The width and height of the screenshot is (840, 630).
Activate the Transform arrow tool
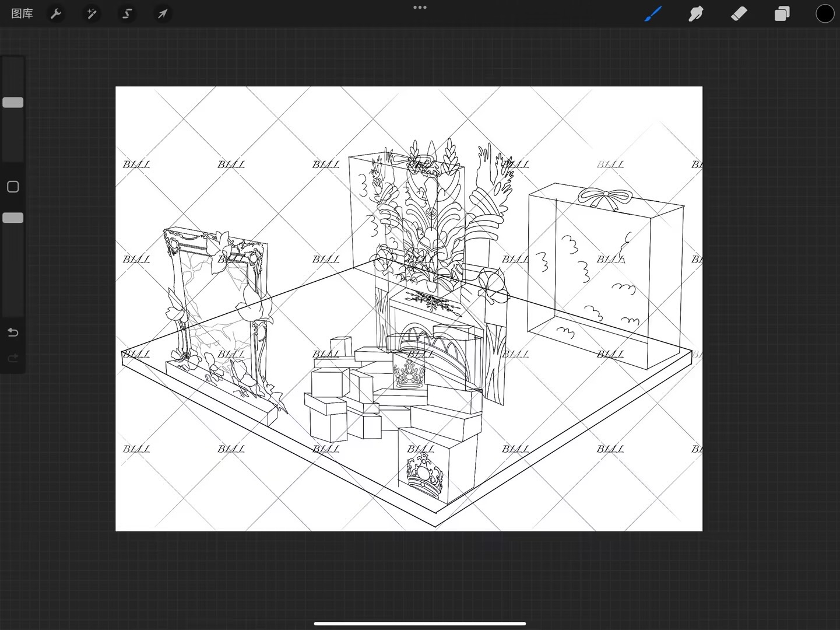coord(163,13)
